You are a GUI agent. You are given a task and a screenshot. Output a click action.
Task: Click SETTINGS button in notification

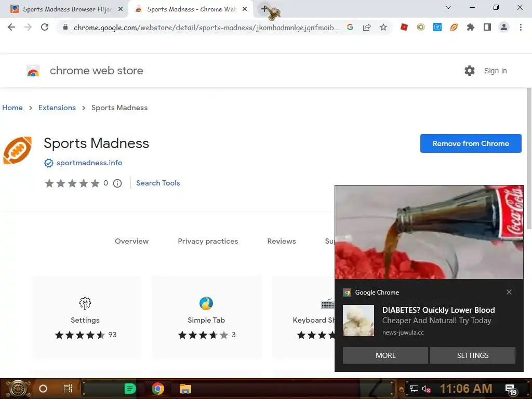[x=473, y=355]
